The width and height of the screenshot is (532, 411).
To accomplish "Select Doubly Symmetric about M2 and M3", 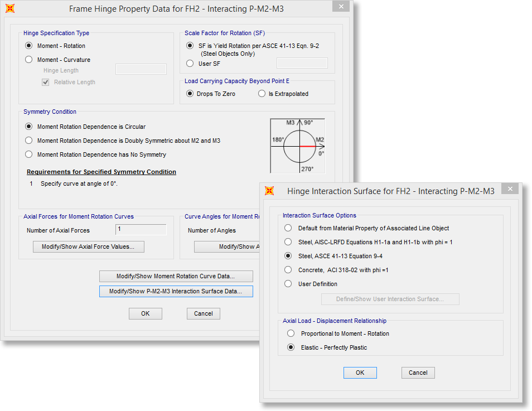I will pyautogui.click(x=29, y=141).
